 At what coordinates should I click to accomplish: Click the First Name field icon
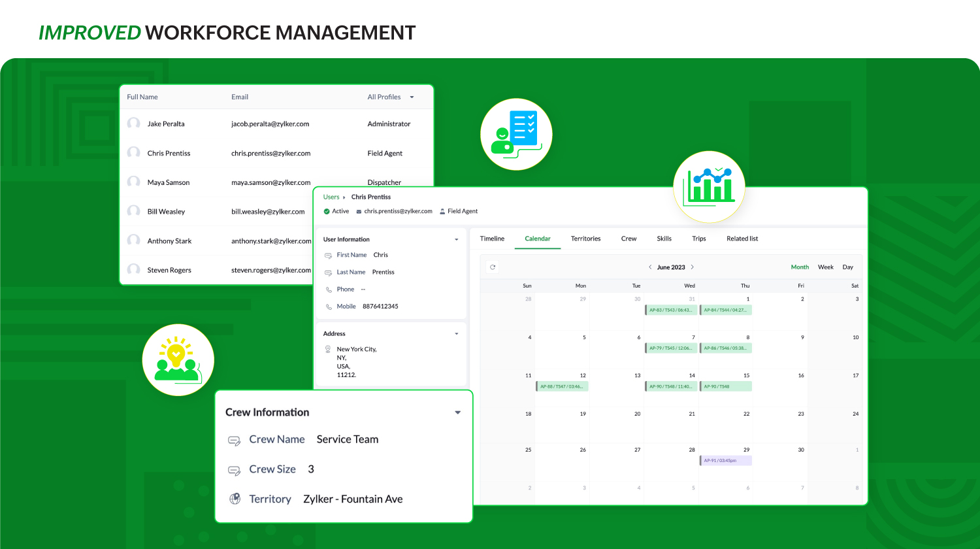click(x=329, y=256)
